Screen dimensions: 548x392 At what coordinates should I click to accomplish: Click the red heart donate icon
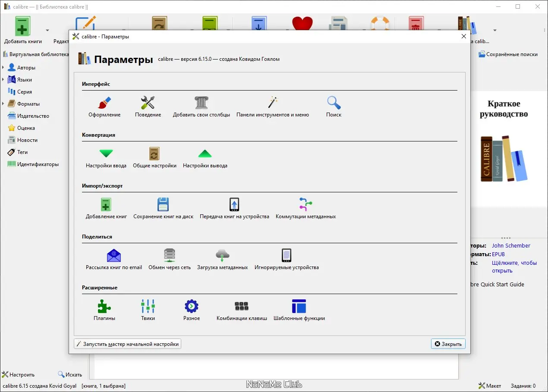coord(302,24)
